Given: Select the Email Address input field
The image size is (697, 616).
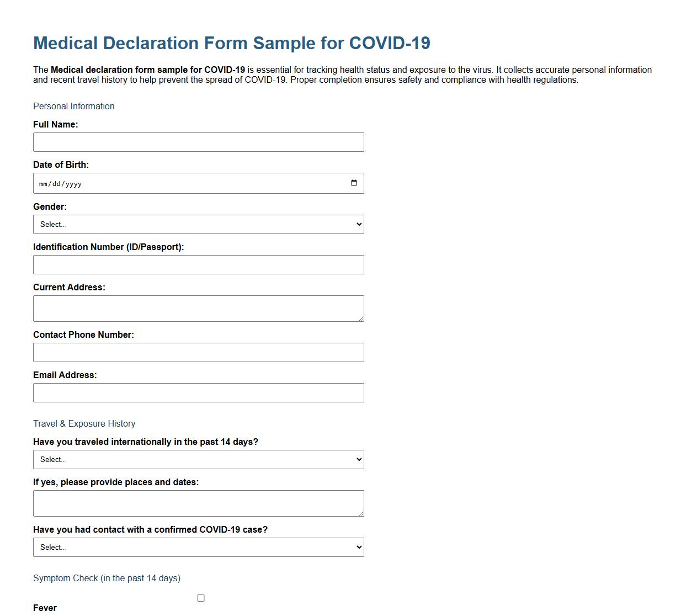Looking at the screenshot, I should tap(199, 392).
